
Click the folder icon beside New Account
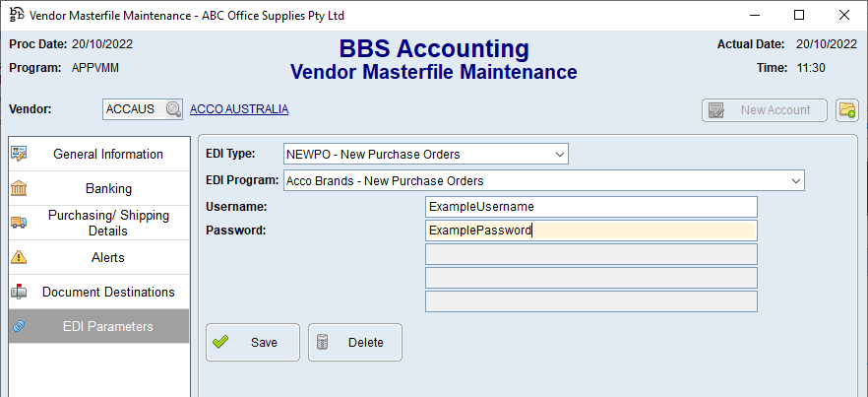tap(846, 110)
